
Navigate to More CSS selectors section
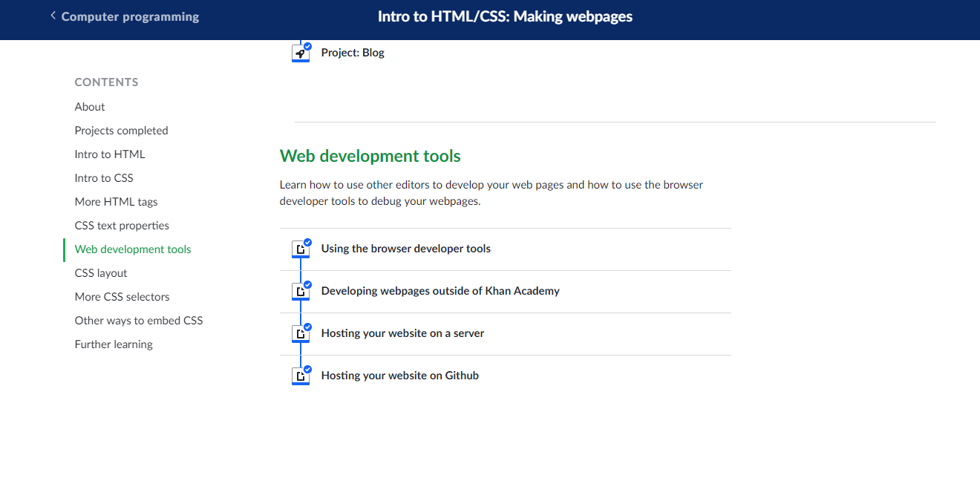click(122, 297)
